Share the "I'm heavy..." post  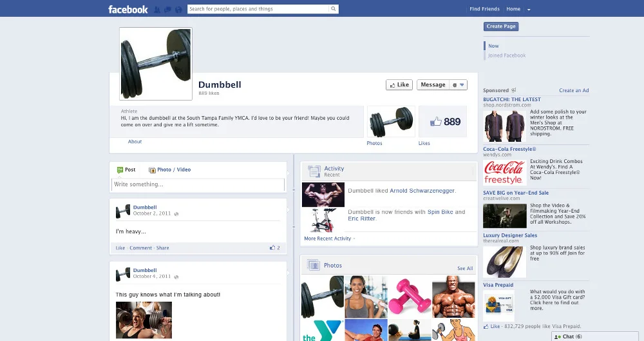click(163, 248)
